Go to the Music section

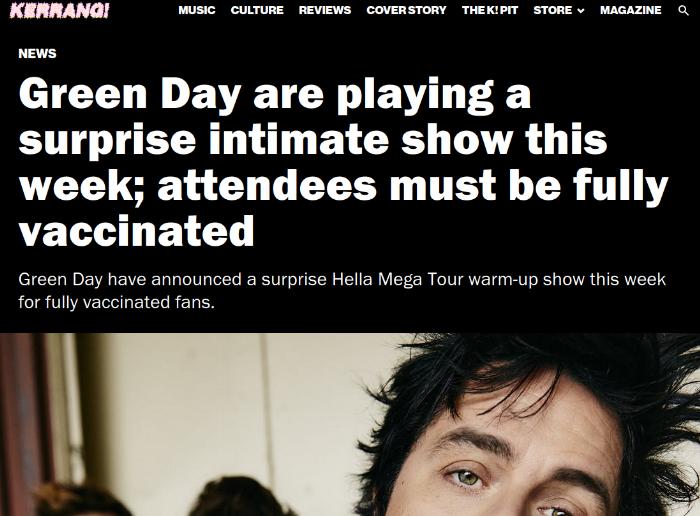[x=197, y=10]
